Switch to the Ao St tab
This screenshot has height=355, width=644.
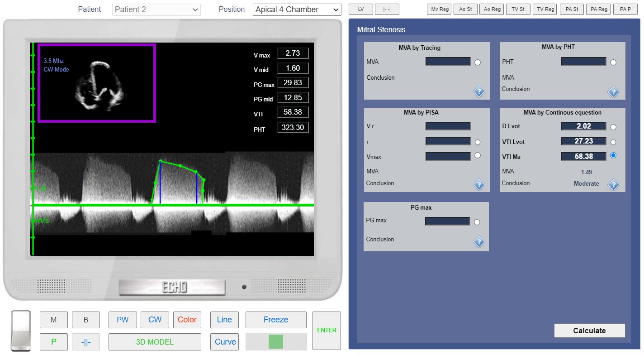[x=465, y=9]
